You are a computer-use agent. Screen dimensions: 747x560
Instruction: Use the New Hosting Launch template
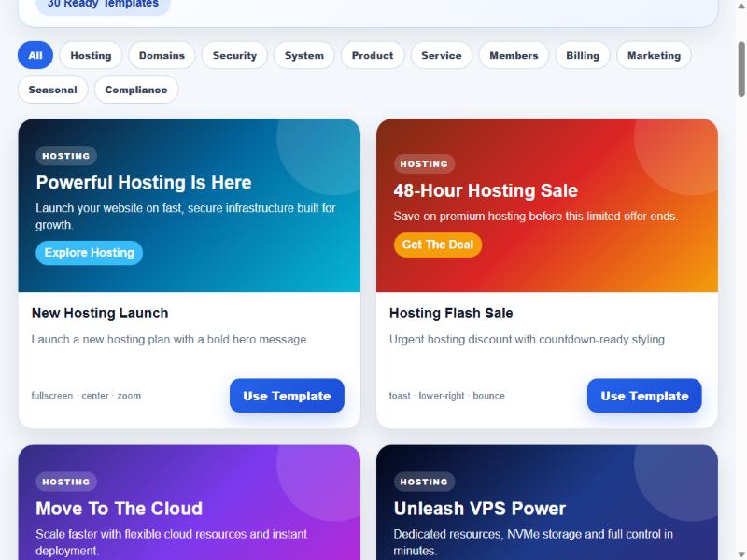pos(287,396)
